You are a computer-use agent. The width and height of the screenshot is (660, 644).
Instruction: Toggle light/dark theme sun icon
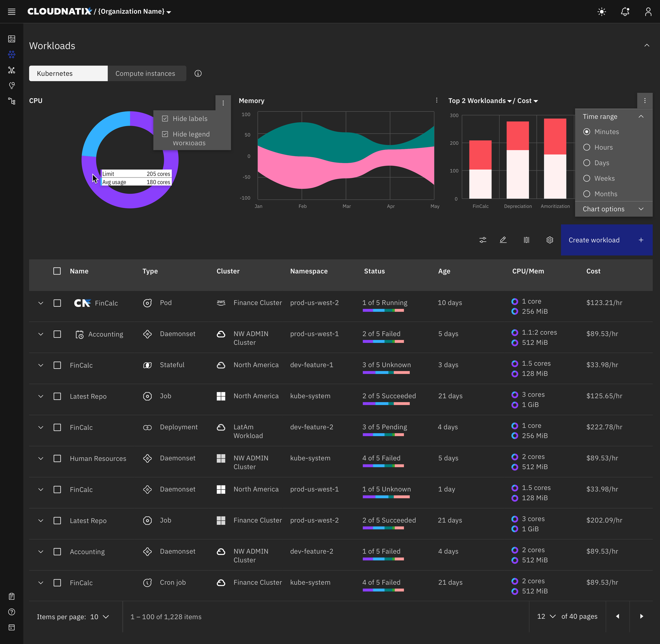coord(601,12)
